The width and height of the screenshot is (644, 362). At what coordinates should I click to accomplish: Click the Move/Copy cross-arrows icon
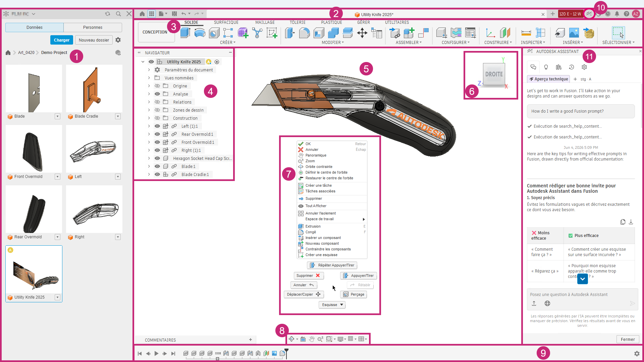click(362, 33)
